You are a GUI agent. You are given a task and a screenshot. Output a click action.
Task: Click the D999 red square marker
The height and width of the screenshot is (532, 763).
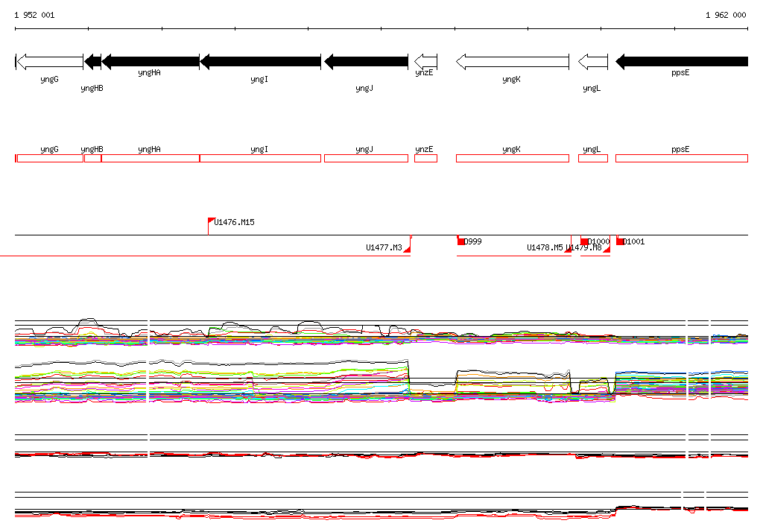point(460,241)
